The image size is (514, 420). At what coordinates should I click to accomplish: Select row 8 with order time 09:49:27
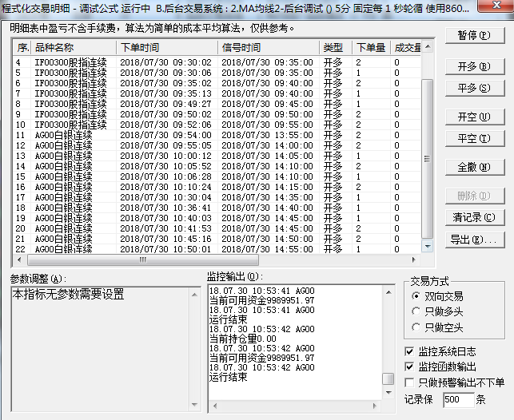(217, 104)
